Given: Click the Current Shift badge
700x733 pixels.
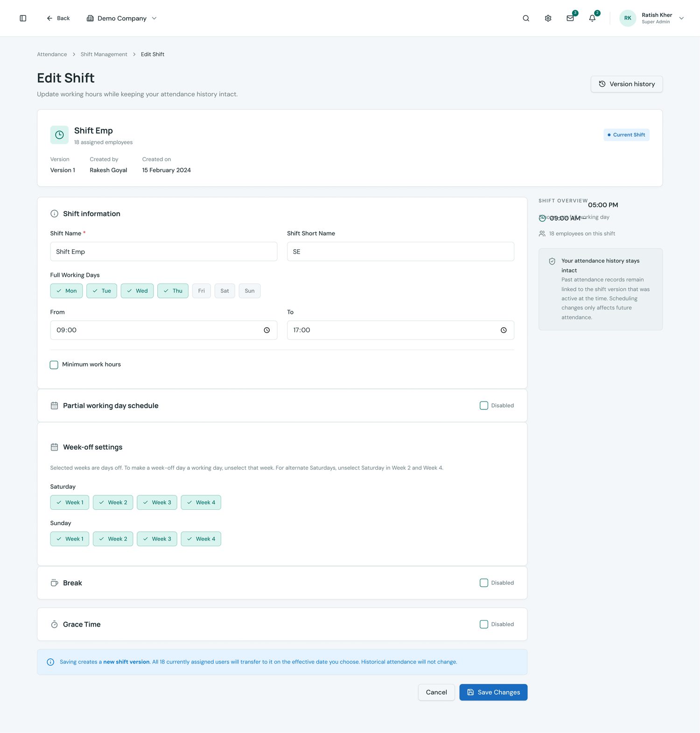Looking at the screenshot, I should point(626,135).
